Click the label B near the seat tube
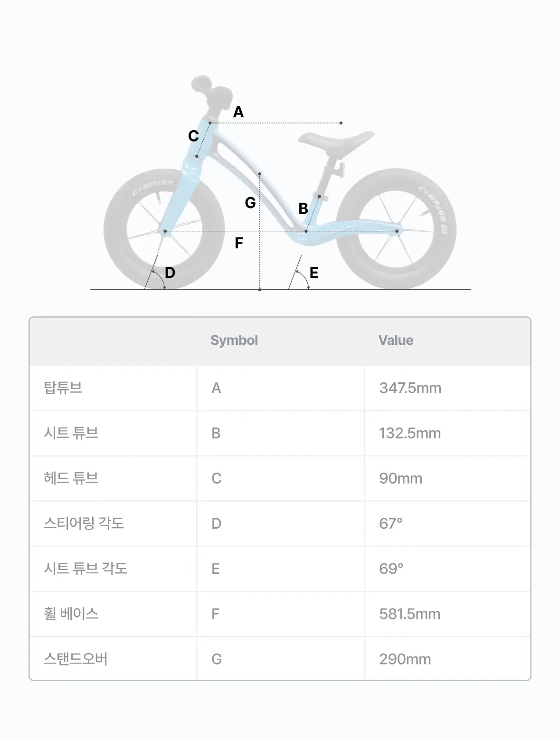 point(303,208)
